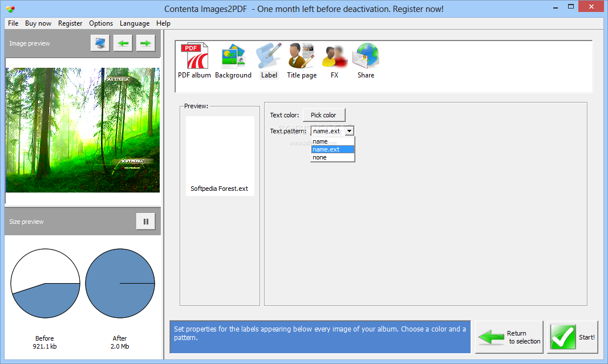The height and width of the screenshot is (364, 608).
Task: Open the PDF album settings icon
Action: pos(194,61)
